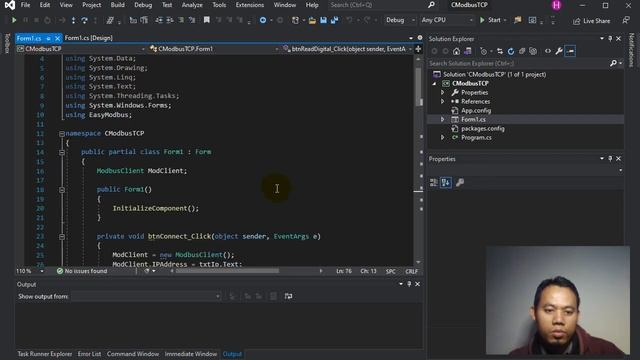Click the bookmark toggle toolbar icon
The image size is (640, 360).
(207, 20)
